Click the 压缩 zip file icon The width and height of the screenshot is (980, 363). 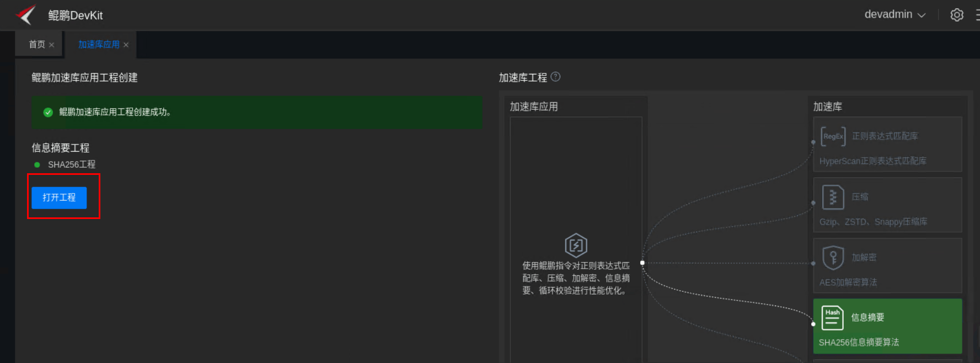coord(833,197)
